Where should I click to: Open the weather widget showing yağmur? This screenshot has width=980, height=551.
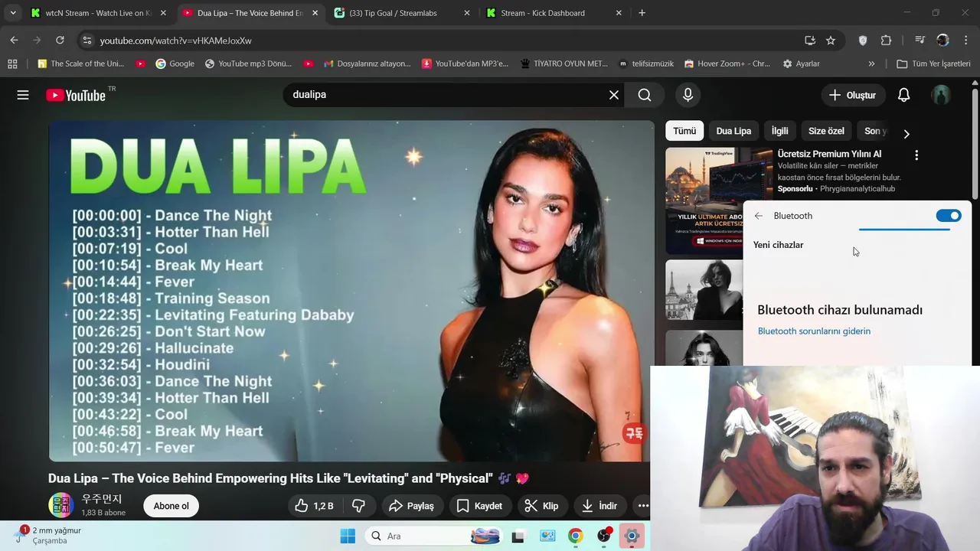(47, 535)
